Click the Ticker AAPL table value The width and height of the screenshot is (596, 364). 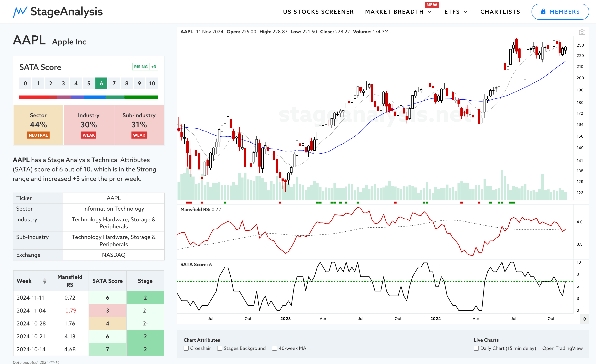(x=114, y=198)
